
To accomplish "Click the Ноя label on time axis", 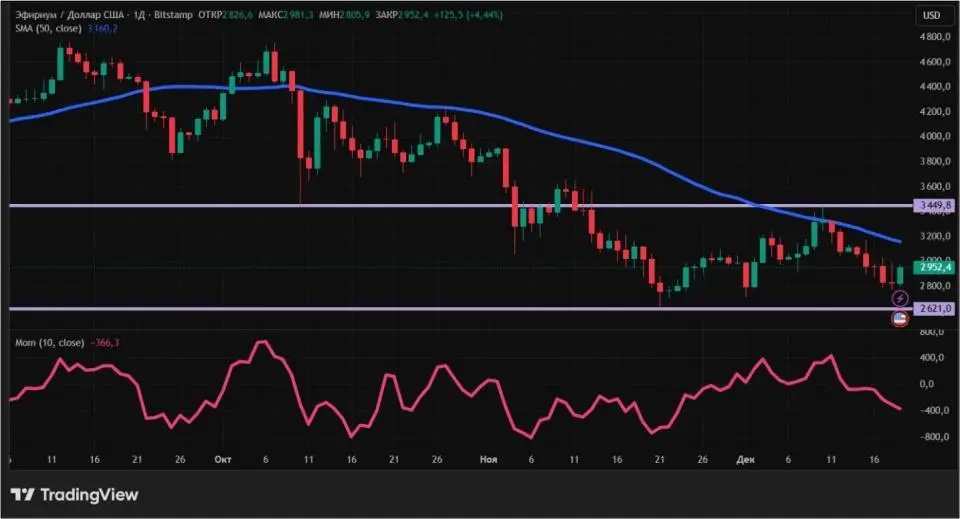I will coord(489,460).
